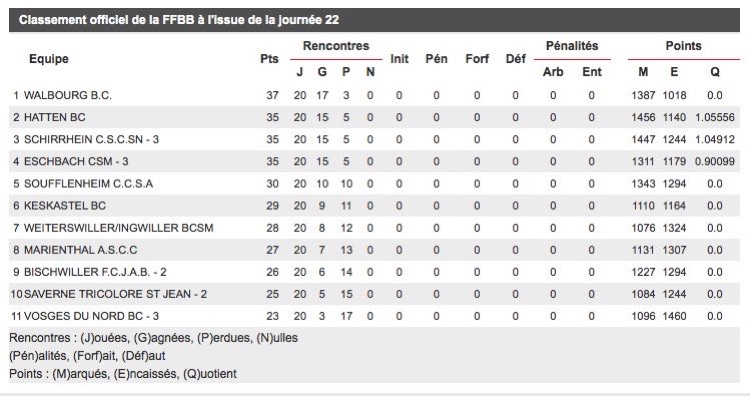Click the Pénalités group header
Viewport: 750px width, 396px height.
(572, 46)
